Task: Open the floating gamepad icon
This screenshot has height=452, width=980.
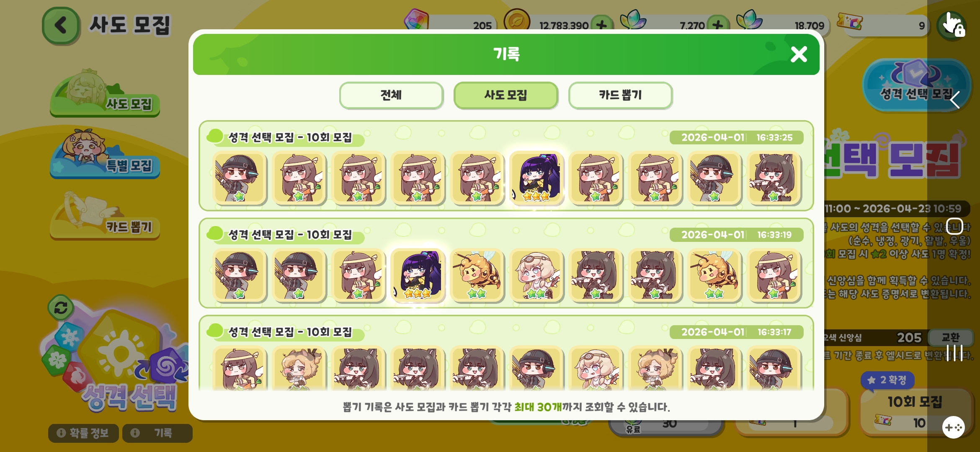Action: [x=954, y=427]
